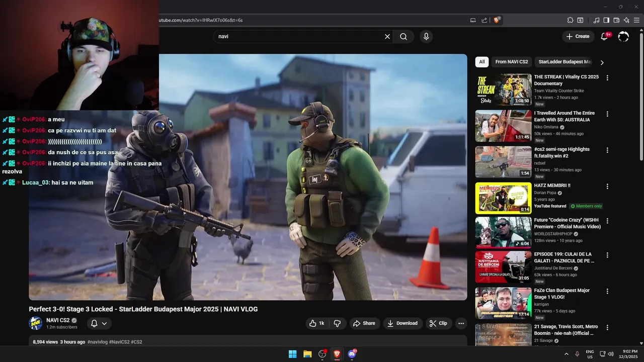Open options for THE STREAK Vitality video
Image resolution: width=644 pixels, height=362 pixels.
pyautogui.click(x=607, y=78)
